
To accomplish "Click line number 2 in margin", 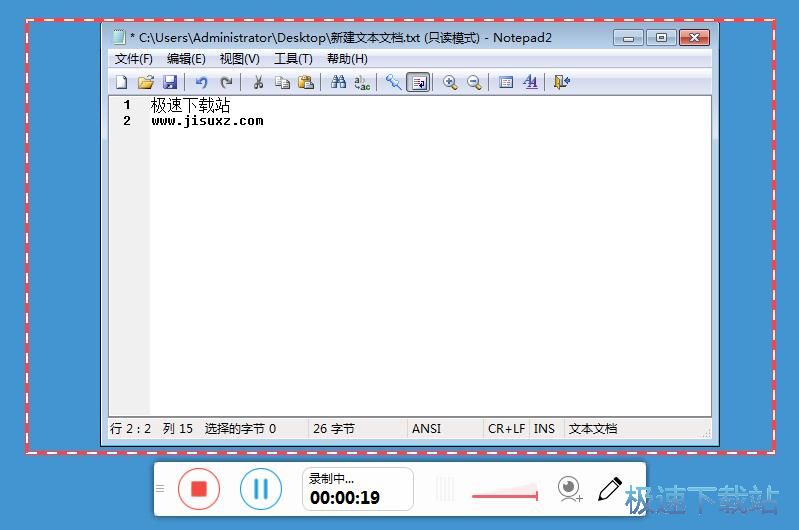I will point(127,121).
